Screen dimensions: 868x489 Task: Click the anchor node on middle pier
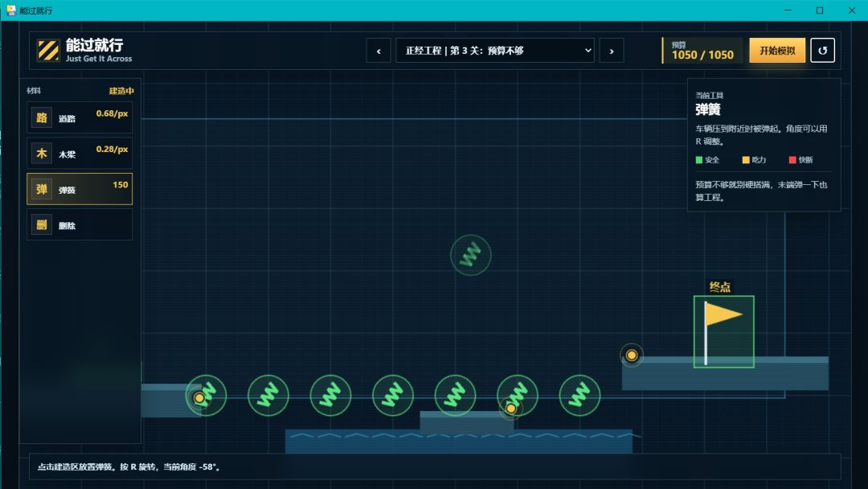click(x=511, y=409)
